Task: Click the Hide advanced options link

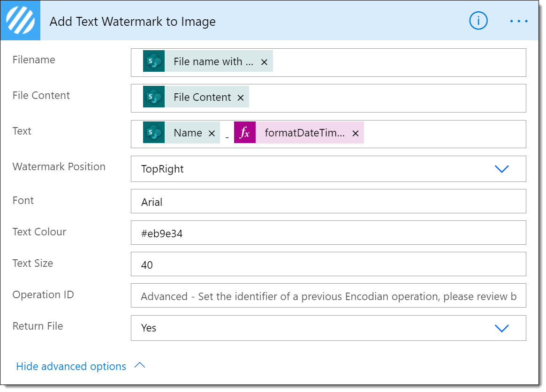Action: click(x=71, y=366)
